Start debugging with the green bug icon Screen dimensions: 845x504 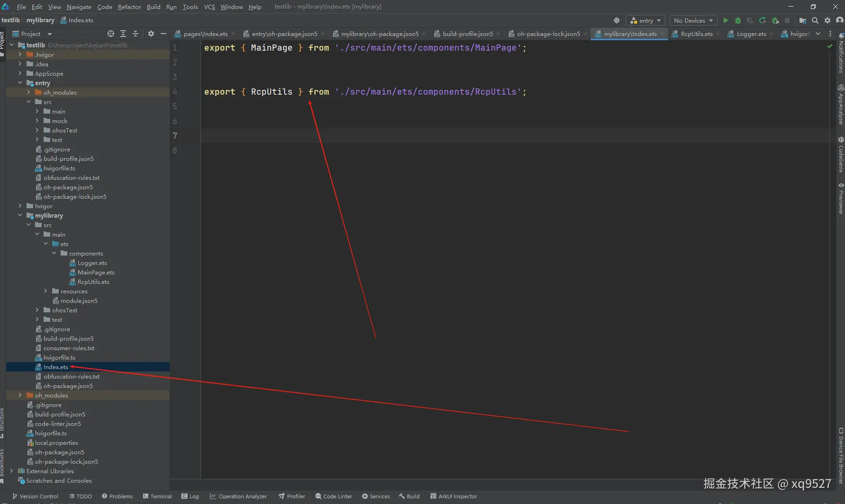coord(737,20)
